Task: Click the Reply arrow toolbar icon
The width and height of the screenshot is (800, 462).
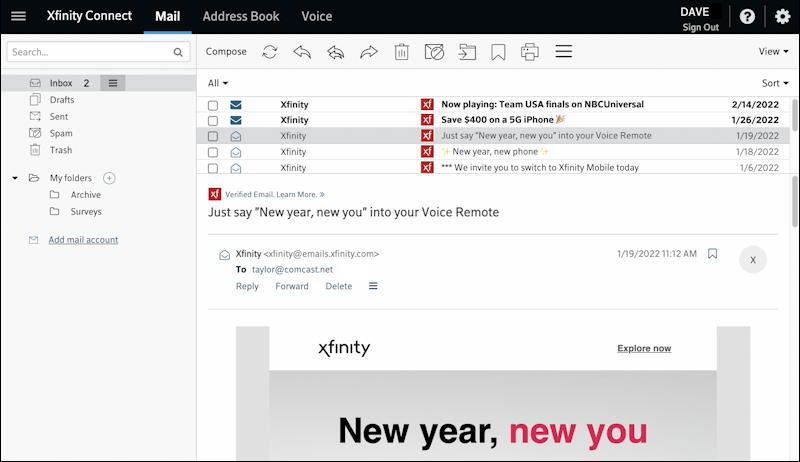Action: point(302,52)
